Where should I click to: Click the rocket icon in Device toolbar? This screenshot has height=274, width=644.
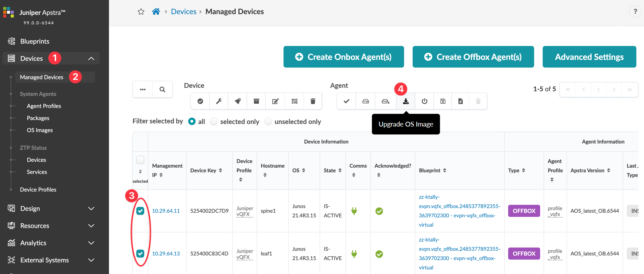[x=238, y=101]
